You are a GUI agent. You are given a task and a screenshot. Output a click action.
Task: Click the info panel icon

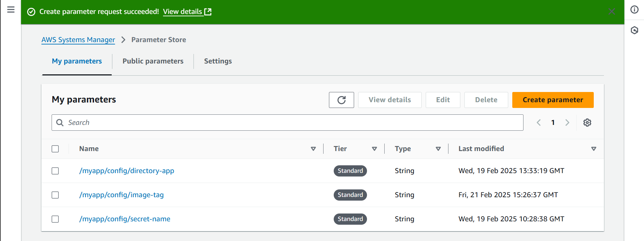(x=634, y=10)
